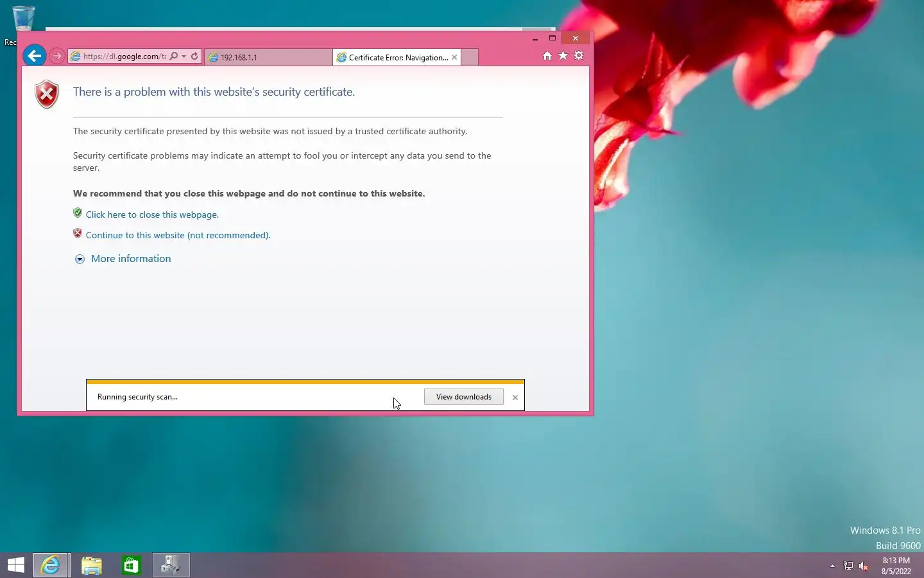The image size is (924, 578).
Task: Continue to this website (not recommended) link
Action: tap(178, 235)
